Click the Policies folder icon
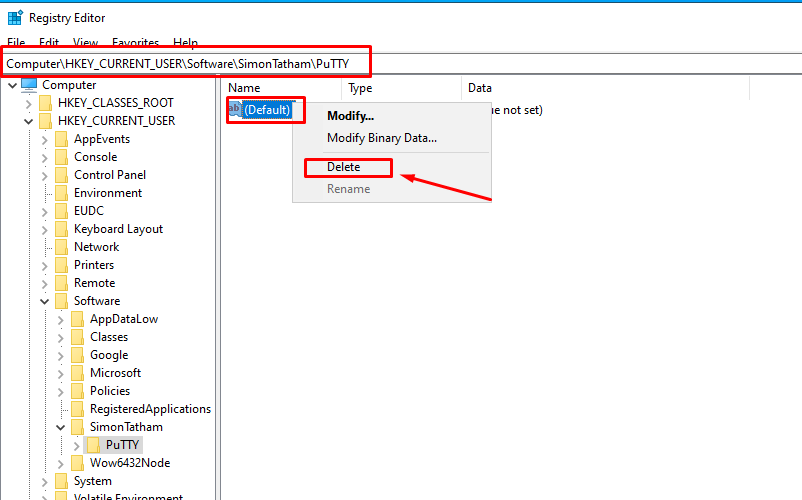Viewport: 802px width, 500px height. click(78, 391)
